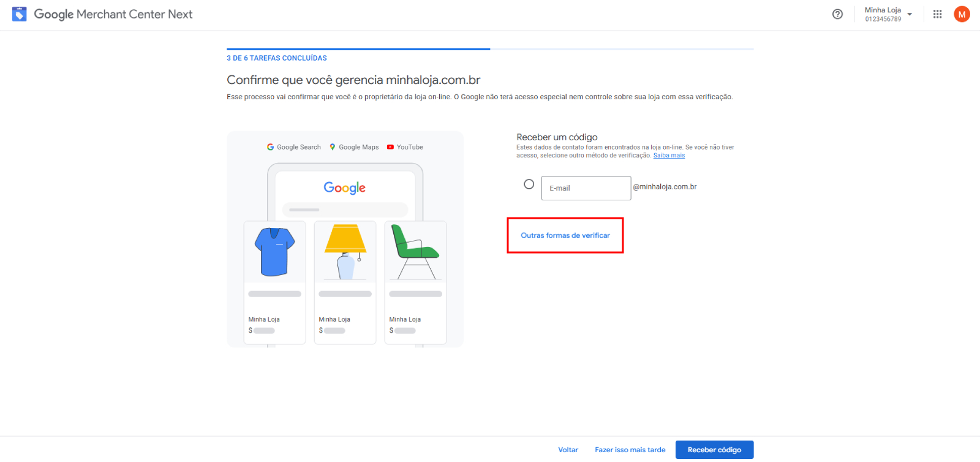The image size is (980, 462).
Task: Open Outras formas de verificar options
Action: (565, 235)
